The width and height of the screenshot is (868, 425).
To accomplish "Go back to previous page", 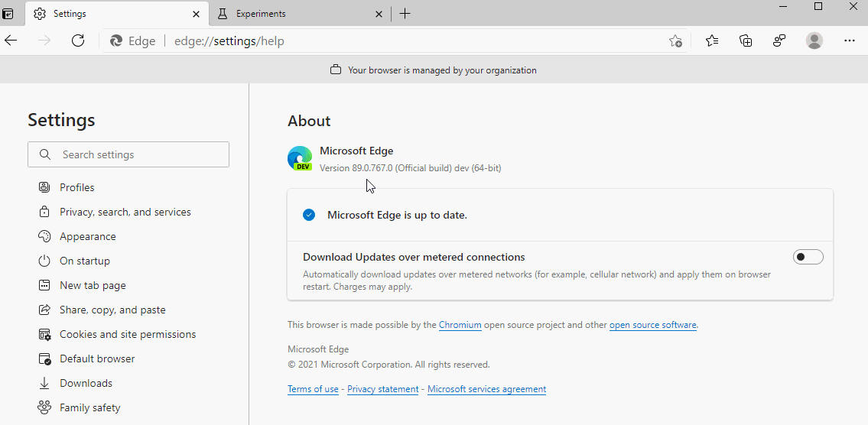I will [11, 41].
